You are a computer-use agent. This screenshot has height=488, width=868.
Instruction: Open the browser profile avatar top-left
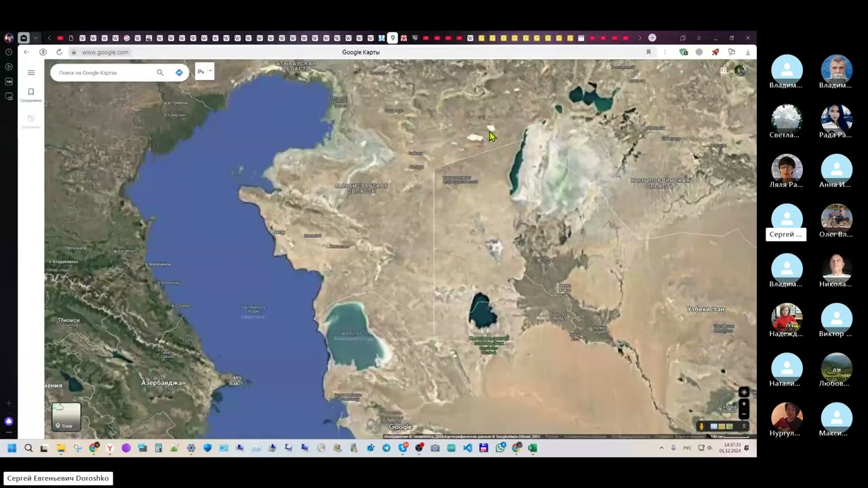pyautogui.click(x=8, y=38)
